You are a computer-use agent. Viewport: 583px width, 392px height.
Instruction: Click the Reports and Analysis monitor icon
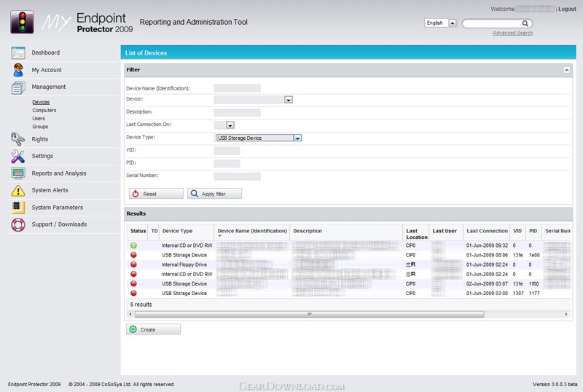point(17,173)
